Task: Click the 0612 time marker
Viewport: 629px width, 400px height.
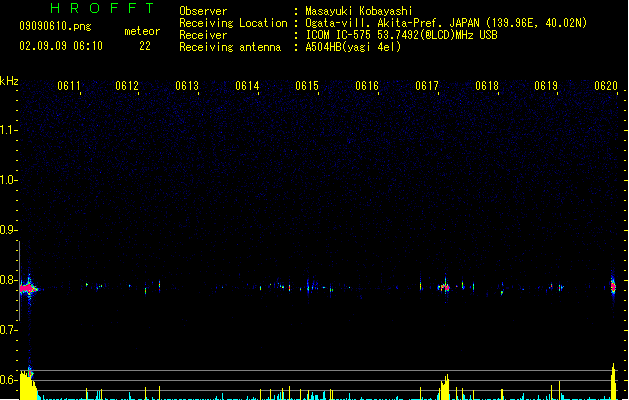Action: pos(127,85)
